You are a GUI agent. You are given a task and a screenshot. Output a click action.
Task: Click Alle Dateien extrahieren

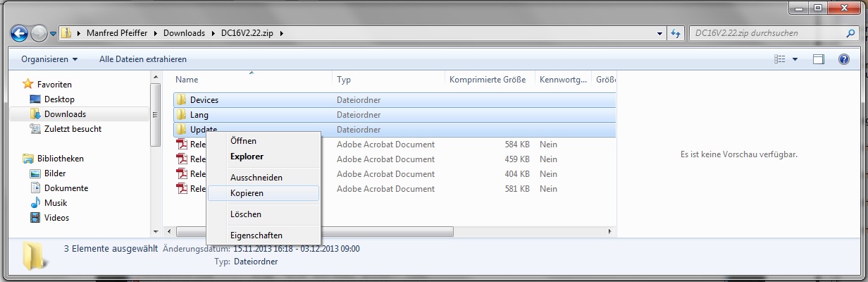click(x=143, y=59)
